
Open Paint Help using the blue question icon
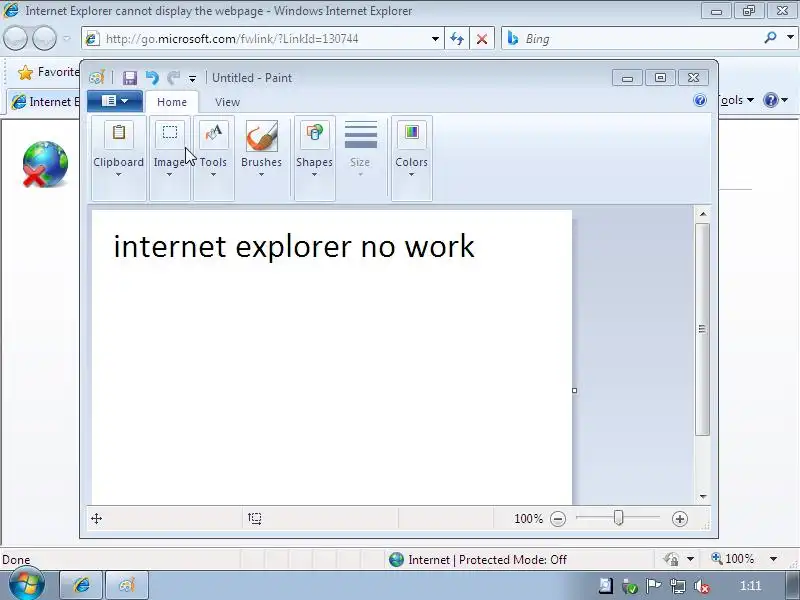tap(700, 100)
